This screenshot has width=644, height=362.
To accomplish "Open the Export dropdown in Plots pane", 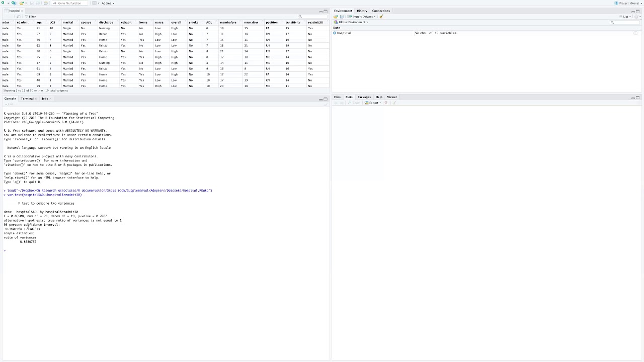I will tap(373, 103).
